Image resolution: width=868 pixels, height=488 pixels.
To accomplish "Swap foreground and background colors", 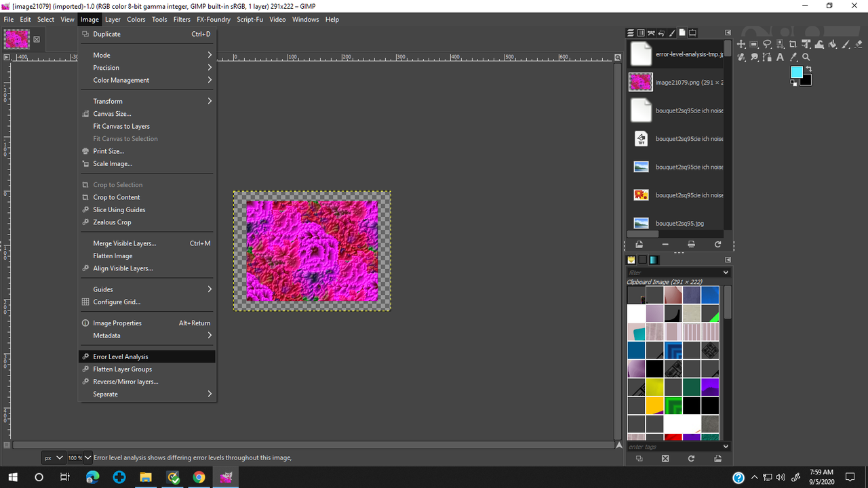I will tap(808, 68).
